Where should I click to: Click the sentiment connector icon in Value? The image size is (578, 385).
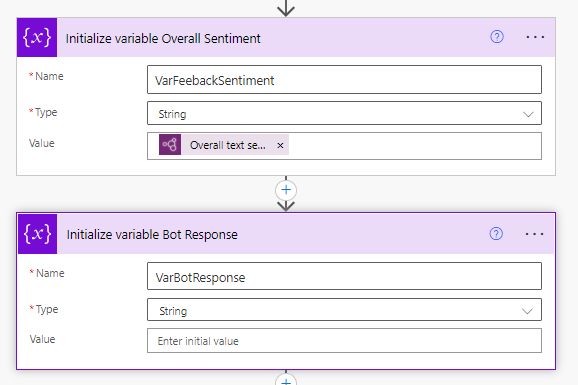click(x=170, y=145)
